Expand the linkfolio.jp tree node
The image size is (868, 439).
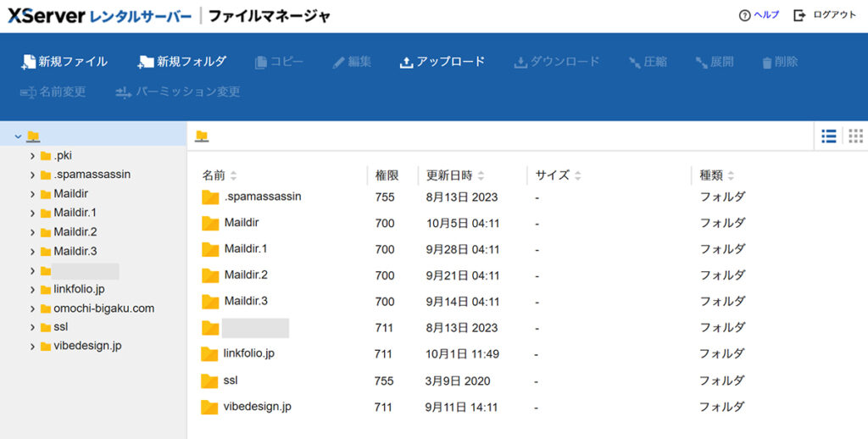(x=32, y=290)
